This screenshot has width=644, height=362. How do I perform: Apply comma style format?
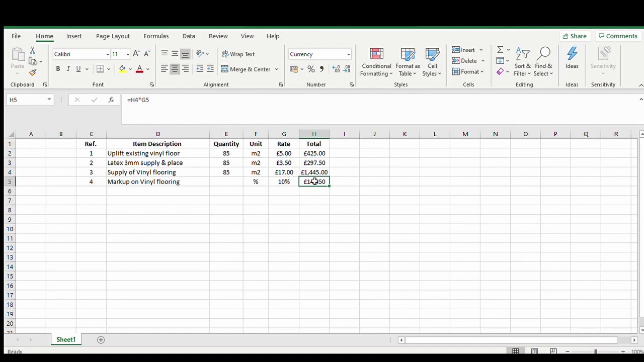click(x=321, y=69)
